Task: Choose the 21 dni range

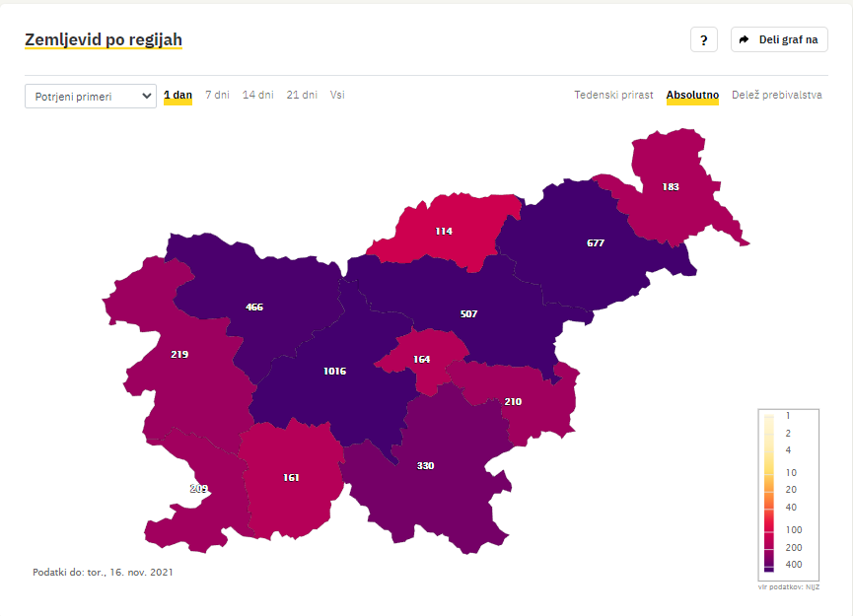Action: click(302, 96)
